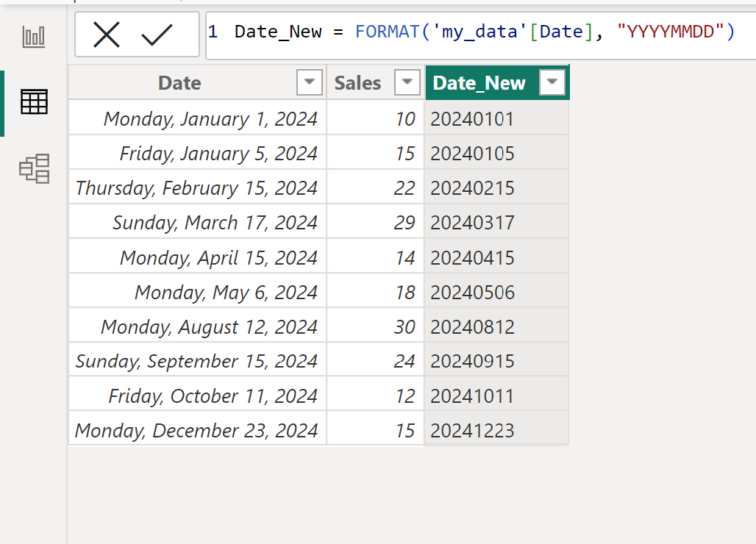Select Sales cell with value 29

(376, 223)
